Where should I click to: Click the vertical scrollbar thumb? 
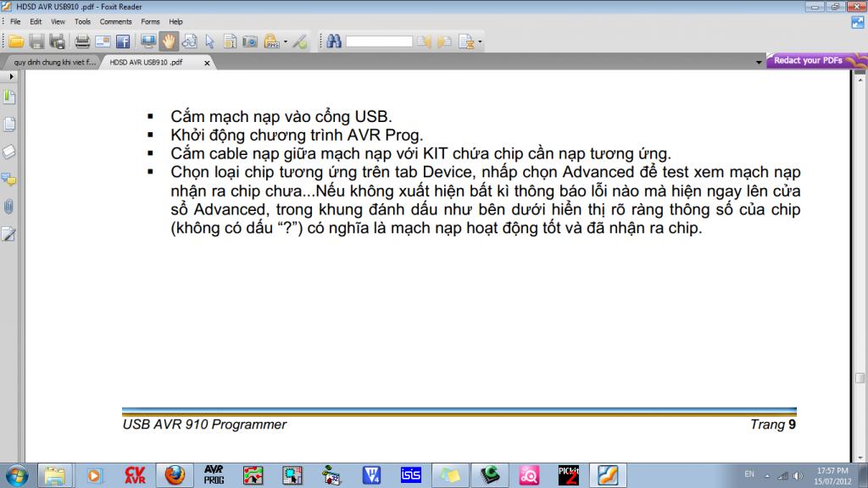pos(860,378)
